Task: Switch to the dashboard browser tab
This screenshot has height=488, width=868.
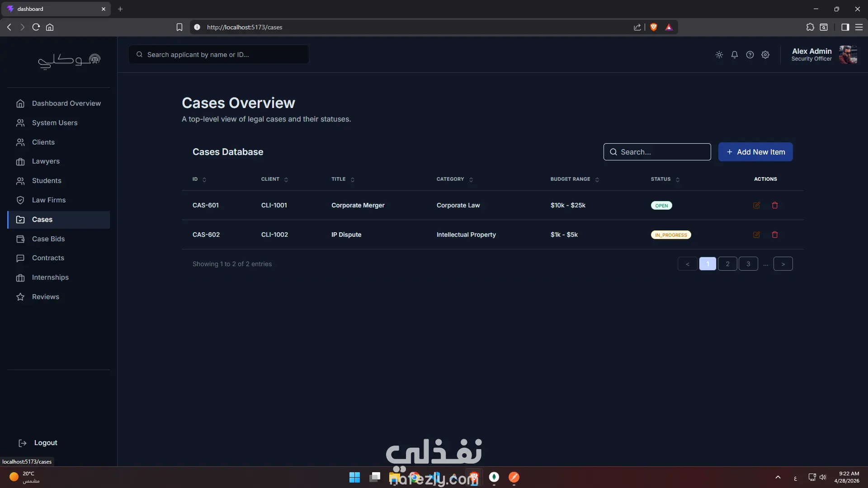Action: tap(56, 9)
